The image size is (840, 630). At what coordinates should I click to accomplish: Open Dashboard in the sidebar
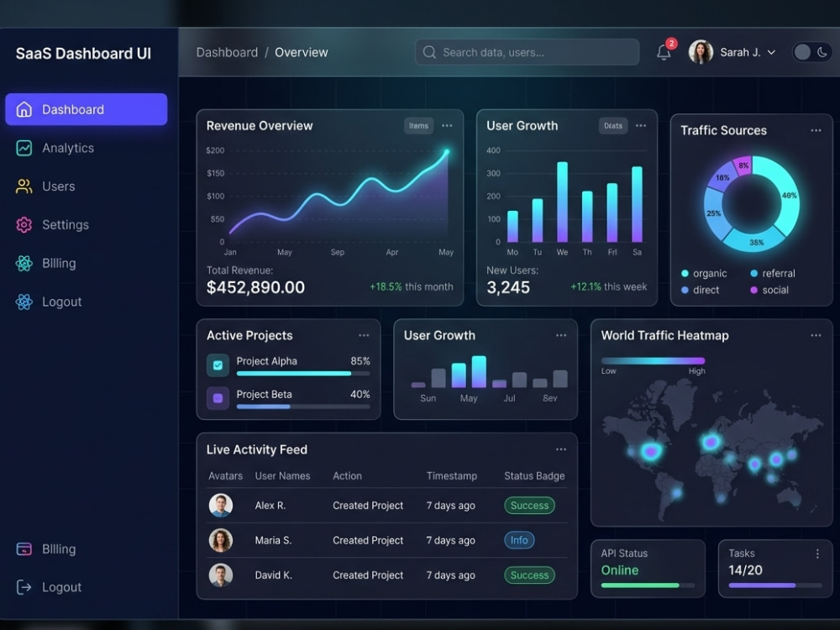tap(87, 109)
